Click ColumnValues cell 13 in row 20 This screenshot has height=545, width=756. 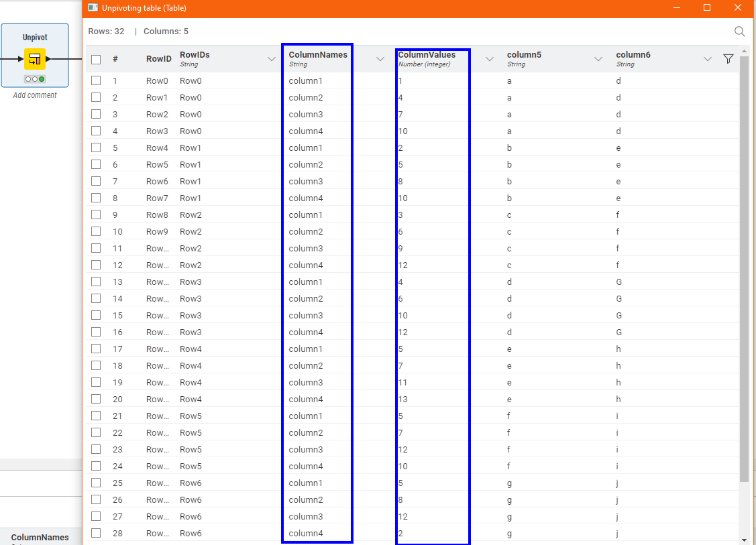[x=403, y=398]
